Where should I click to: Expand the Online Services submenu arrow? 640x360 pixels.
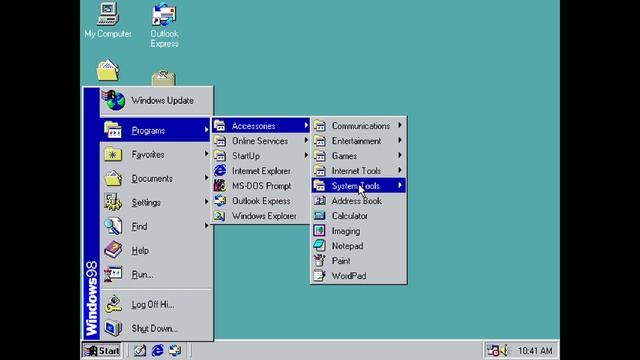[x=306, y=140]
